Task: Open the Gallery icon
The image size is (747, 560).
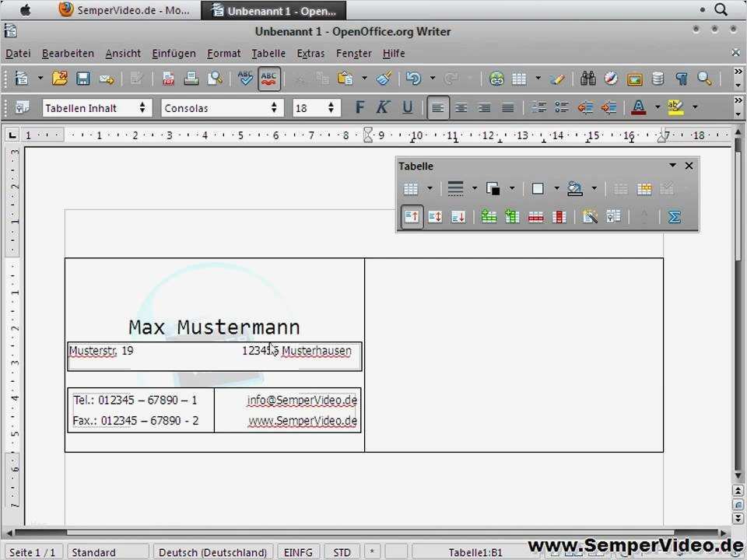Action: point(635,79)
